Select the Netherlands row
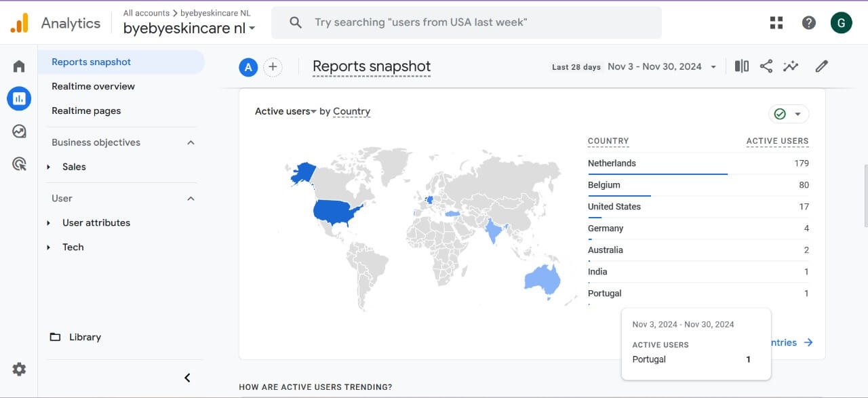868x398 pixels. (x=698, y=163)
